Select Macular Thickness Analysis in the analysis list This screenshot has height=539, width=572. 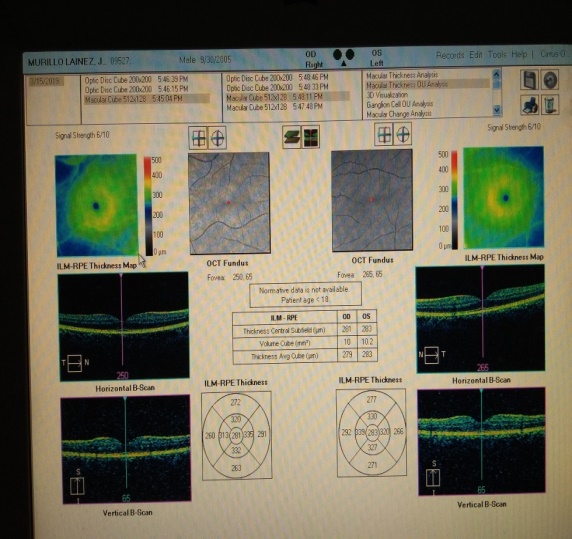click(402, 75)
